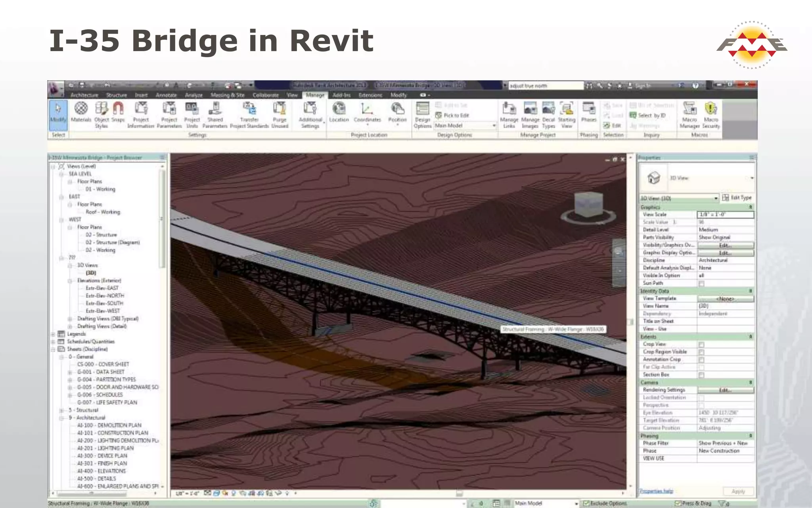The height and width of the screenshot is (508, 812).
Task: Open Macro Security settings
Action: point(711,115)
